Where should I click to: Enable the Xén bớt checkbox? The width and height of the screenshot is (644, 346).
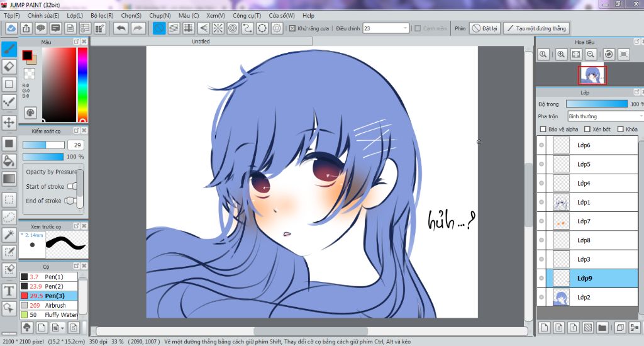587,129
